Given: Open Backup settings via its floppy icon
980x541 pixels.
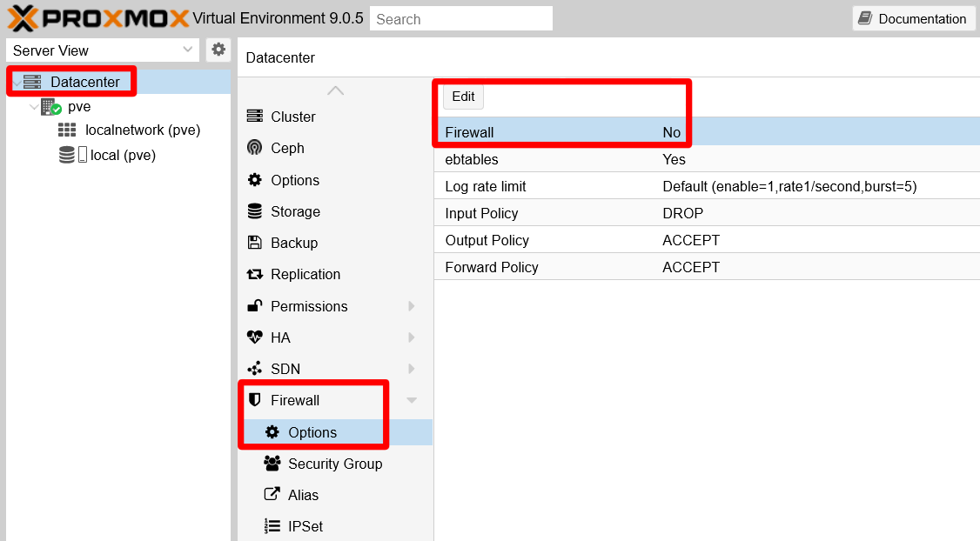Looking at the screenshot, I should click(x=256, y=243).
